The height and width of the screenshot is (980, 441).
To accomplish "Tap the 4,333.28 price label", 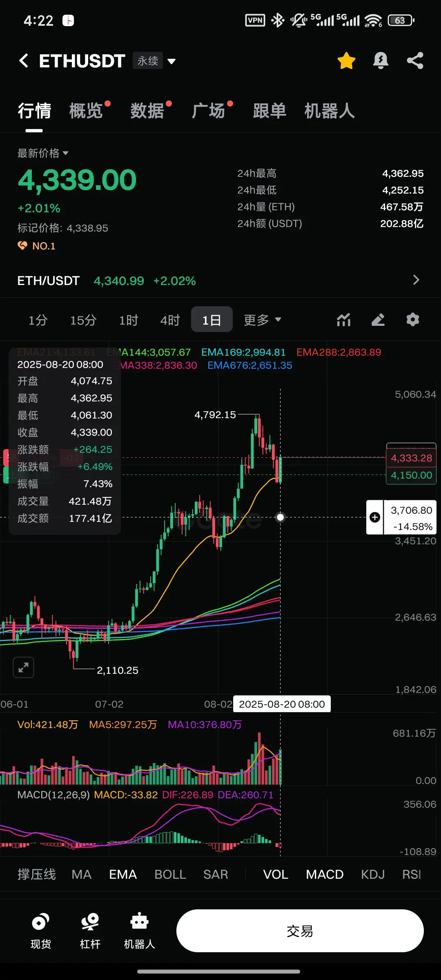I will [411, 458].
